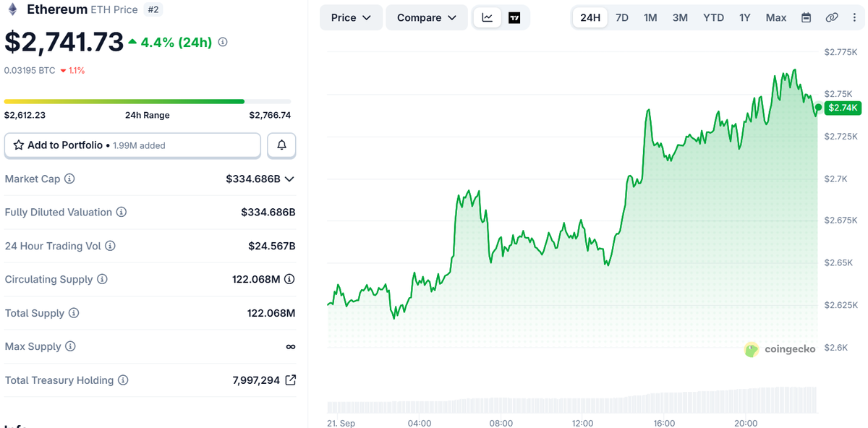
Task: Select the 1Y time range
Action: point(745,17)
